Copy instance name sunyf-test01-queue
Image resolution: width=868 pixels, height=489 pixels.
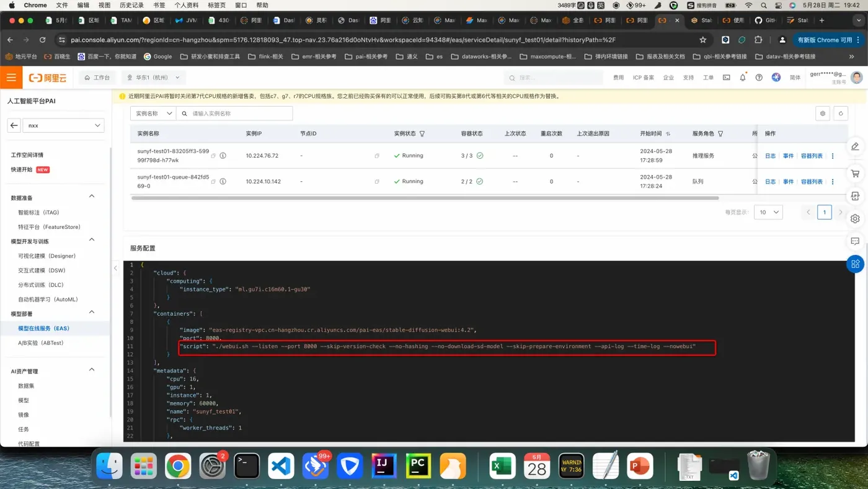click(x=213, y=182)
